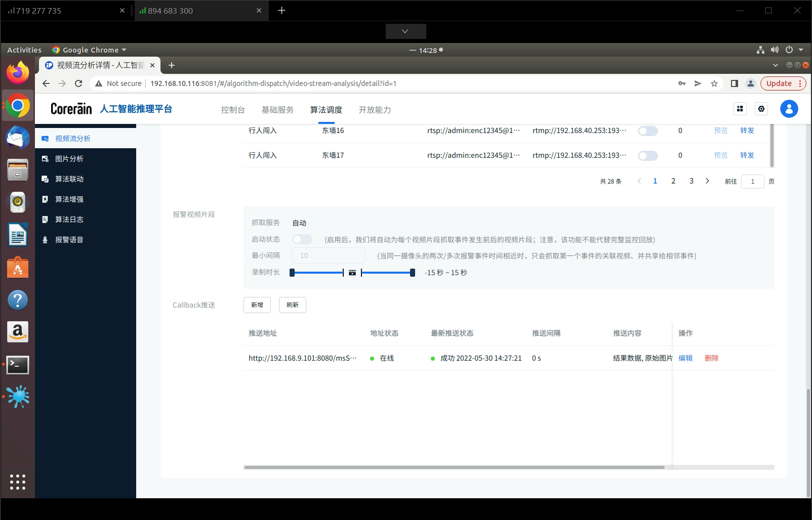Click the 视频流分析 sidebar icon

pos(45,139)
